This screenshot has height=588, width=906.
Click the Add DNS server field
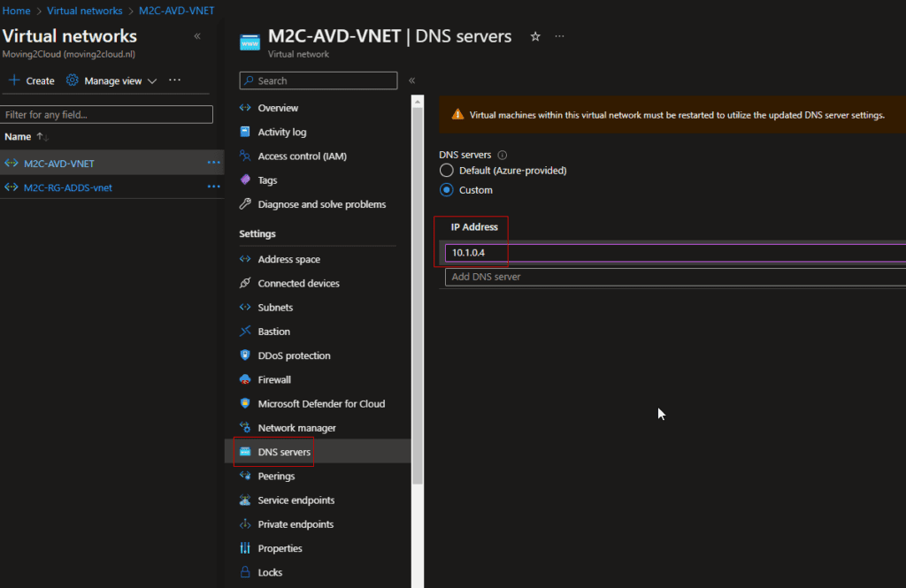pyautogui.click(x=672, y=277)
